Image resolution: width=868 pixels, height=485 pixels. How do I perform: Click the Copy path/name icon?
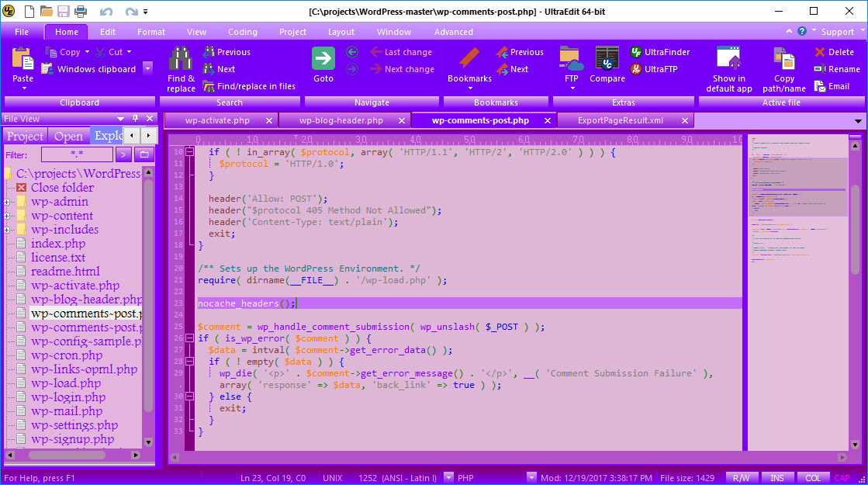(783, 59)
